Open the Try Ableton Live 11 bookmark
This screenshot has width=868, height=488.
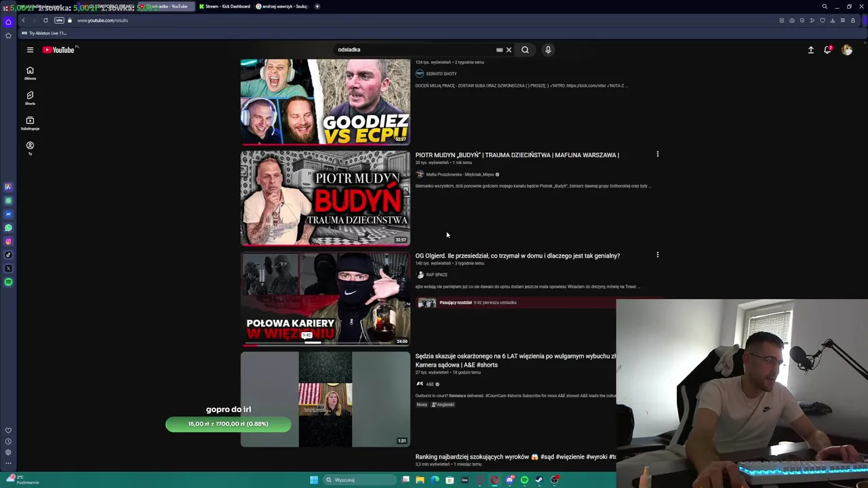click(44, 33)
